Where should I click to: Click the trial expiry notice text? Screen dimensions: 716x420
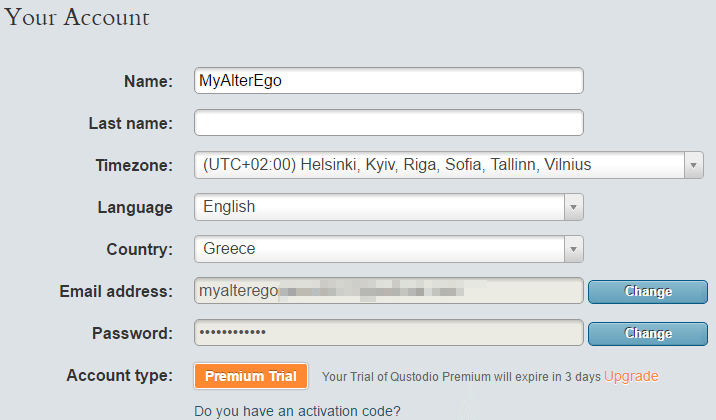coord(460,377)
